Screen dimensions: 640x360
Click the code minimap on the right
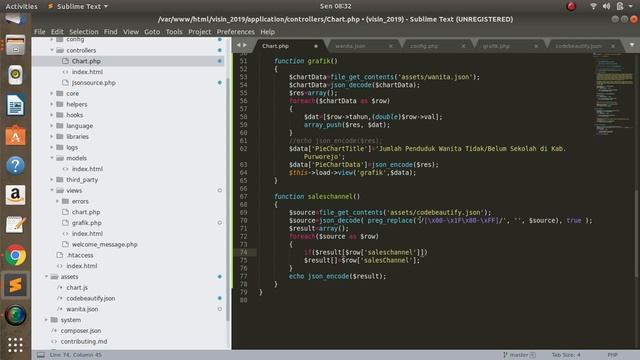coord(613,94)
